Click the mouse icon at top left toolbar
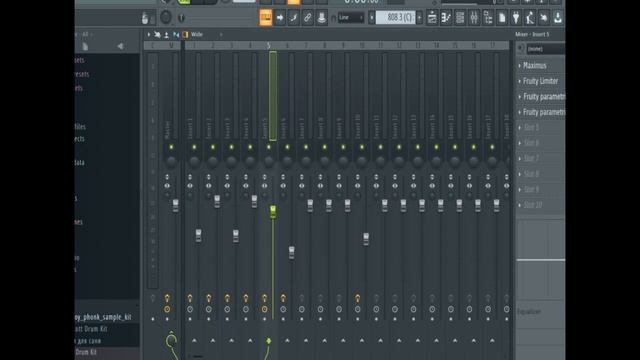Screen dimensions: 640x360 coord(144,18)
